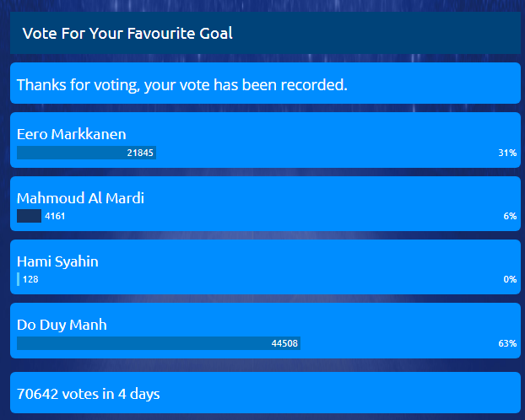525x420 pixels.
Task: Click the 4161 vote count number
Action: tap(55, 217)
